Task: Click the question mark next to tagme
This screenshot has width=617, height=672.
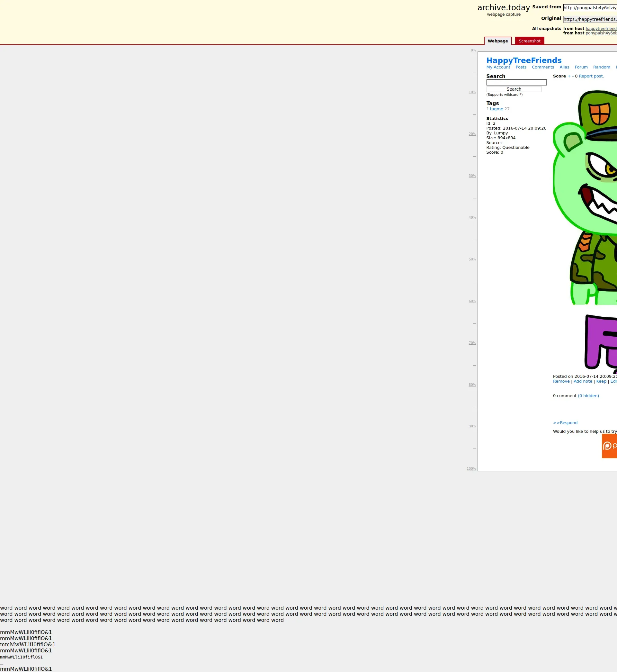Action: [487, 109]
